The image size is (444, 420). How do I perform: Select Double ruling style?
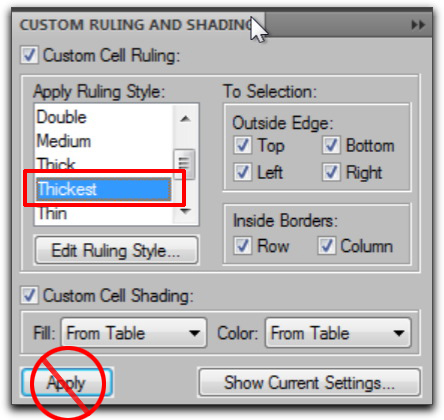click(62, 117)
